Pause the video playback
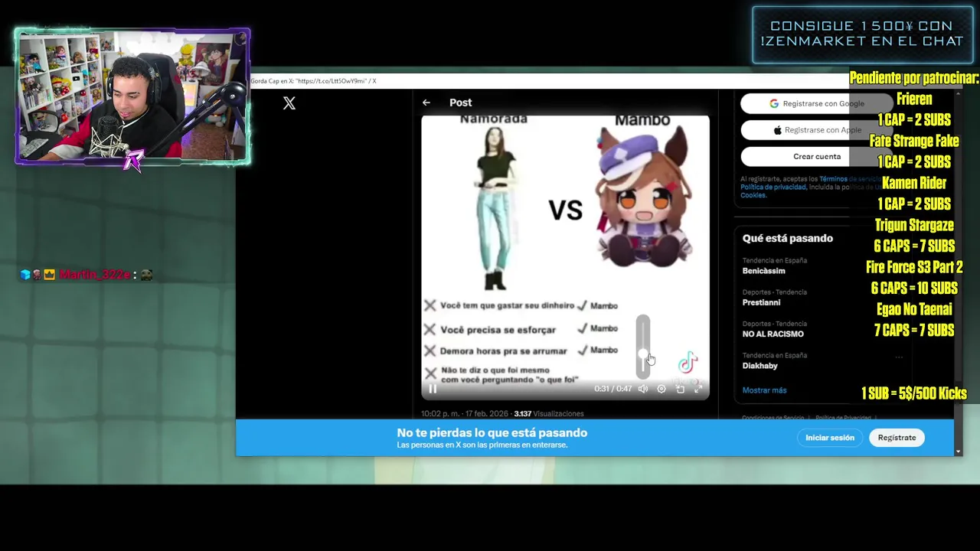The height and width of the screenshot is (551, 980). [x=433, y=389]
